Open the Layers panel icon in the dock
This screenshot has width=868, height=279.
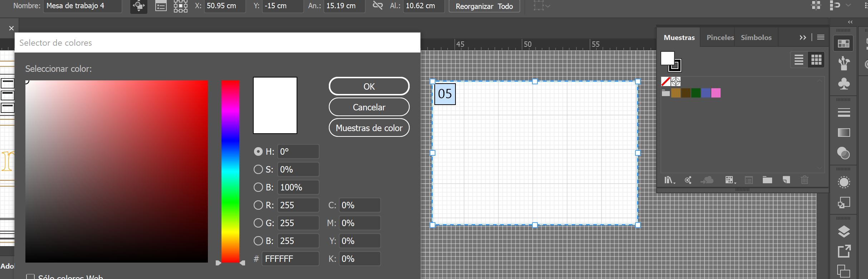844,231
